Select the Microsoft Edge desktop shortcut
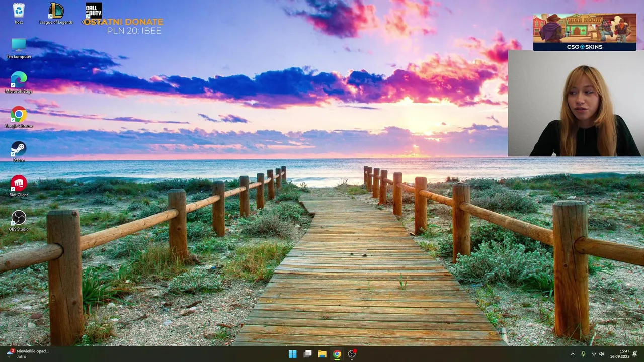The width and height of the screenshot is (644, 362). (x=19, y=82)
